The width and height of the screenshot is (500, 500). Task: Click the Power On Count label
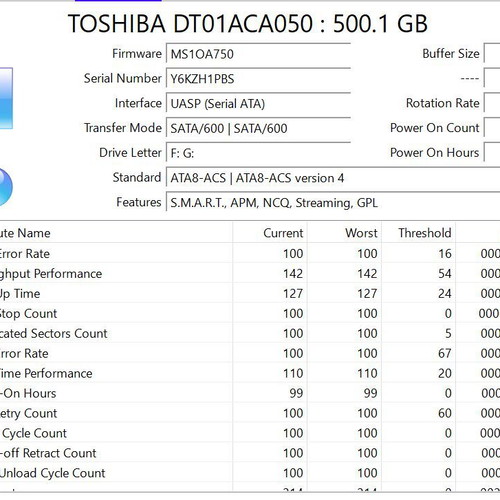435,128
